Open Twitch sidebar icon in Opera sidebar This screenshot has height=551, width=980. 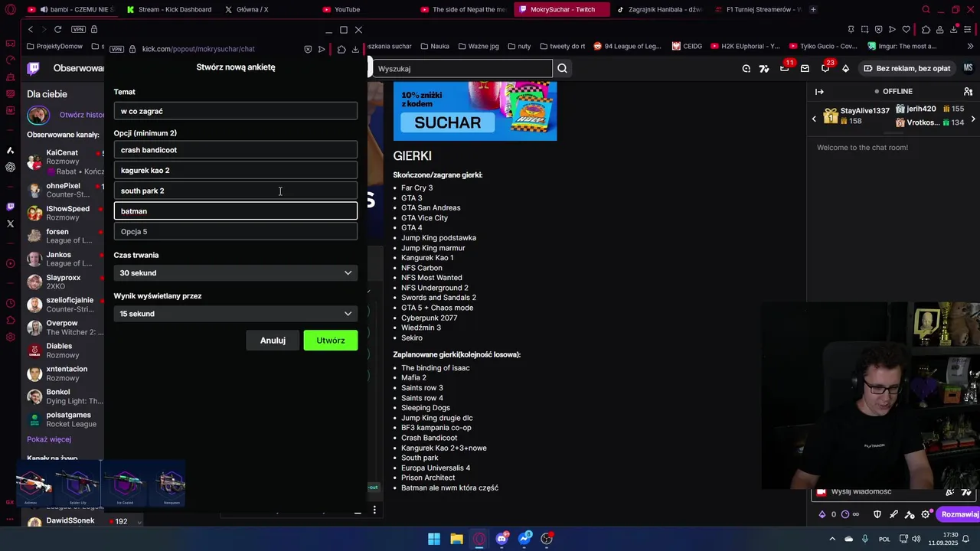coord(10,207)
